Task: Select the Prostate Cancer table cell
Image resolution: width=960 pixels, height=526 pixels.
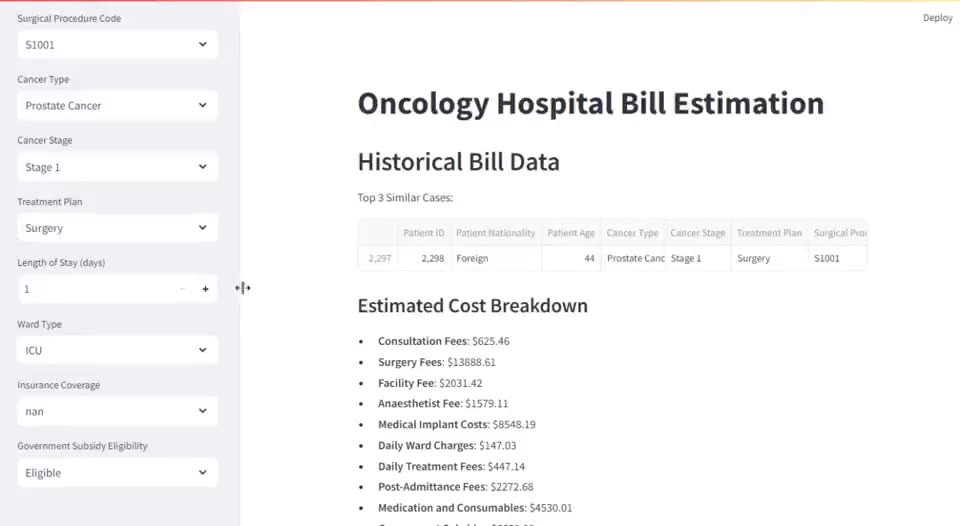Action: [x=632, y=258]
